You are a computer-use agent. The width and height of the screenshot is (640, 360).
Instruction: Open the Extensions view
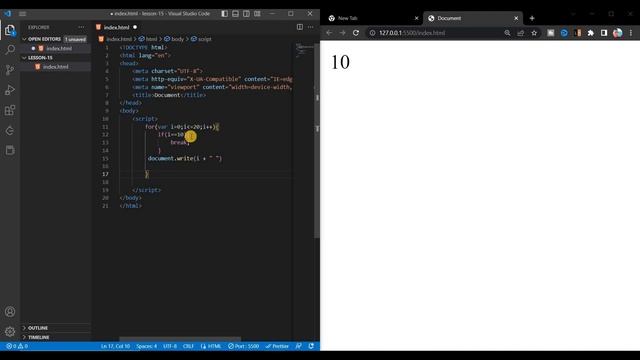coord(10,110)
